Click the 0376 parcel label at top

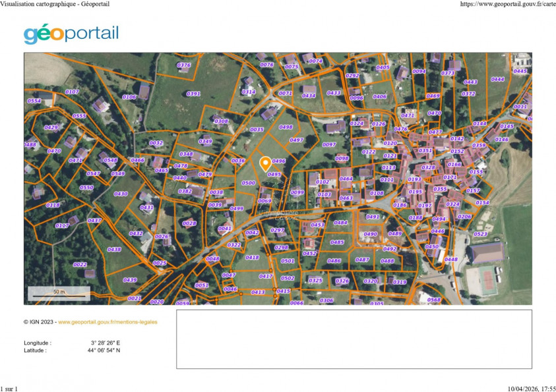tap(183, 65)
